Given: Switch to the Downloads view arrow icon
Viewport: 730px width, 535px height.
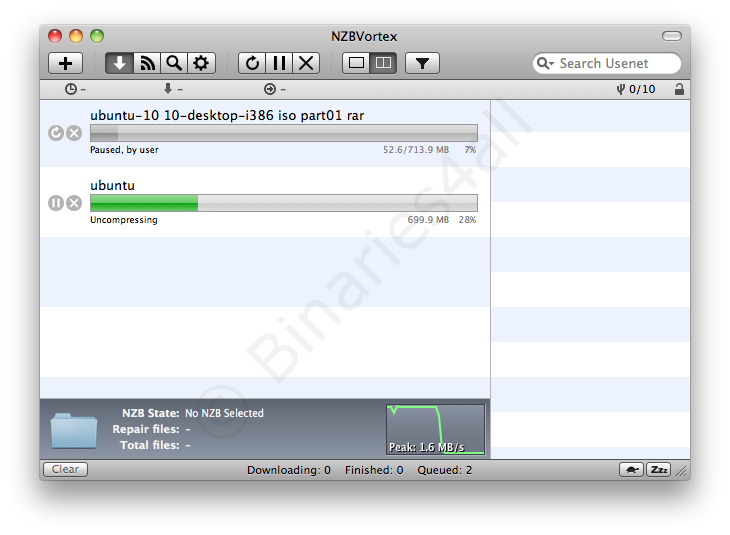Looking at the screenshot, I should pyautogui.click(x=119, y=63).
